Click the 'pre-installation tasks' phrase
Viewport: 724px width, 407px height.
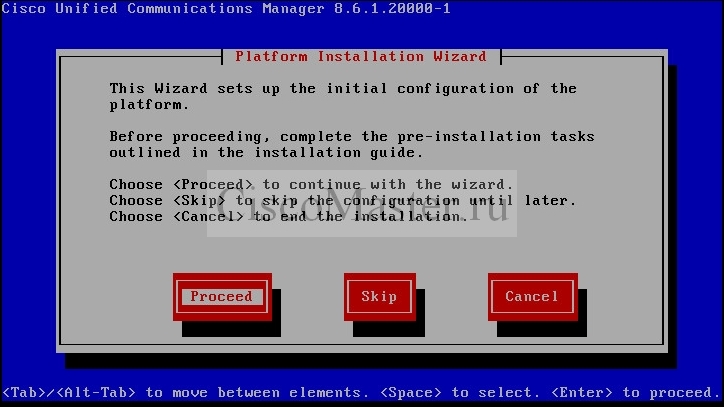(x=496, y=136)
